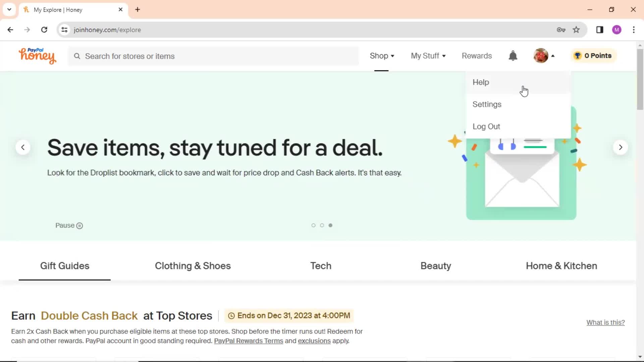Switch to the Clothing & Shoes tab
The image size is (644, 362).
tap(193, 266)
